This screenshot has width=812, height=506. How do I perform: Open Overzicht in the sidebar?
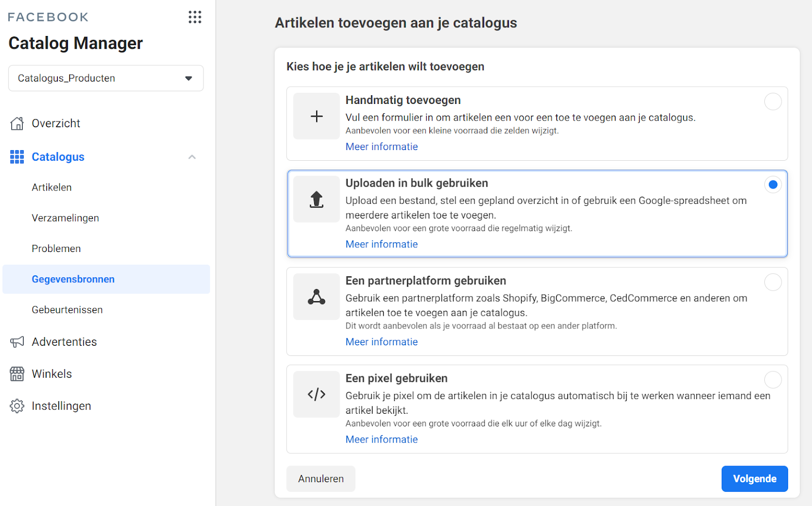point(56,123)
